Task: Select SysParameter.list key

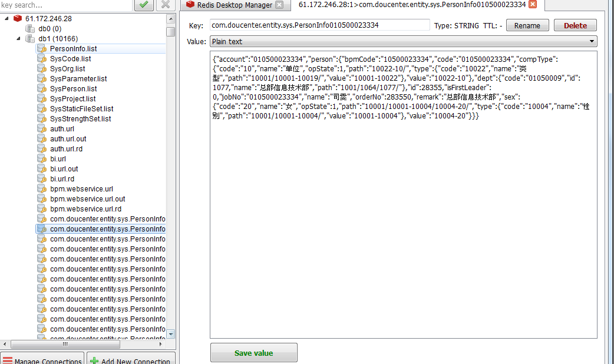Action: pyautogui.click(x=78, y=79)
